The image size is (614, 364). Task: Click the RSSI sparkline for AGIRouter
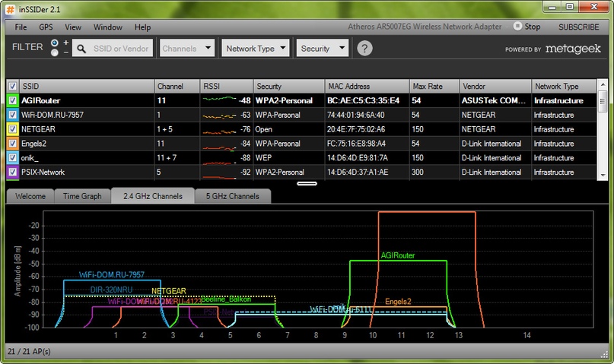point(218,100)
